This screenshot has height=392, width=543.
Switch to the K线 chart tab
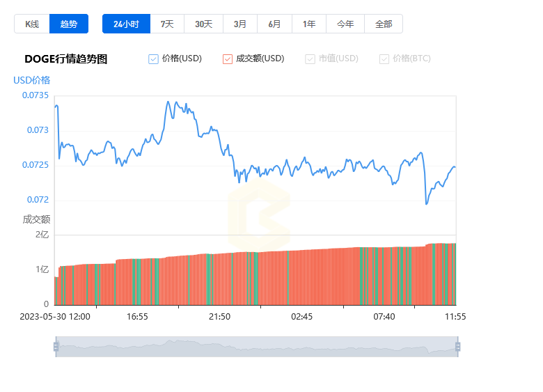click(32, 24)
